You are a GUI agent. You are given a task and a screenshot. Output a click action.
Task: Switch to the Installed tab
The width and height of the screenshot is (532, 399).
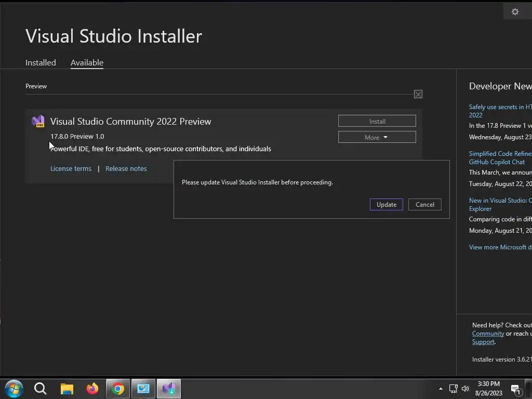pyautogui.click(x=41, y=63)
